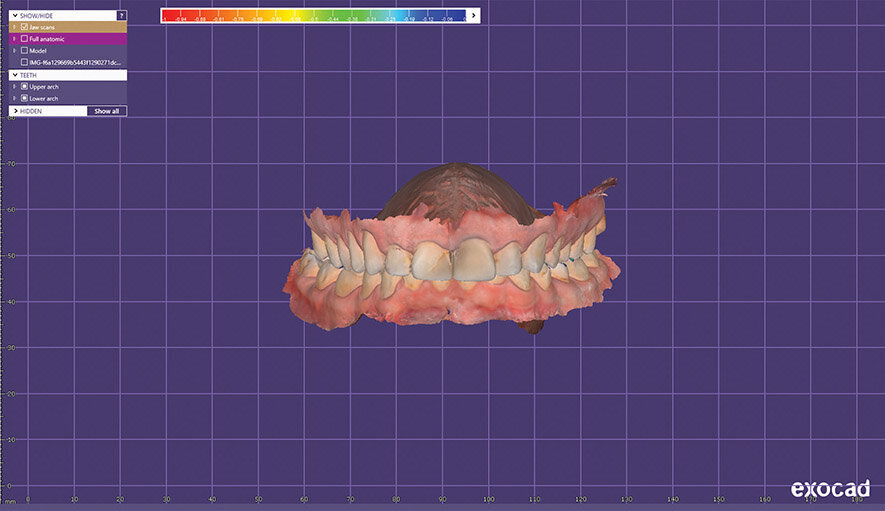
Task: Toggle Upper arch visibility checkbox
Action: [24, 87]
